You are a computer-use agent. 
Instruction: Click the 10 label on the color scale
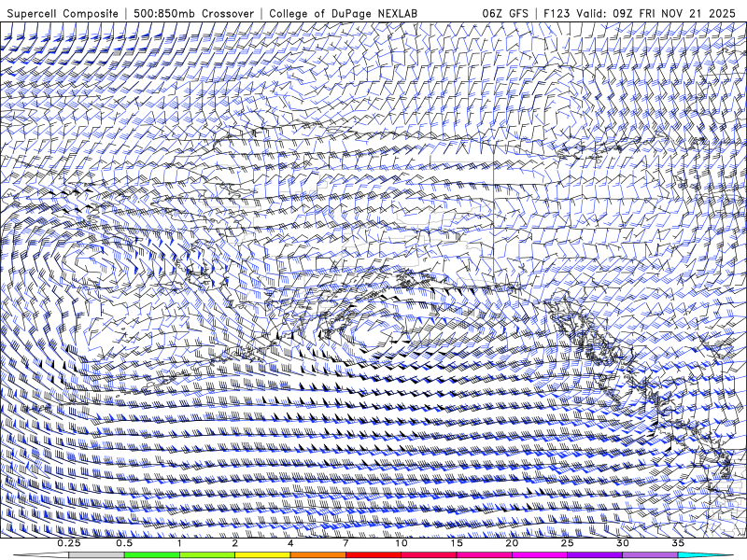pyautogui.click(x=402, y=543)
